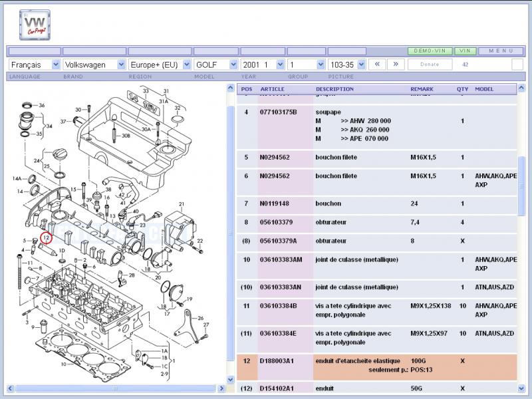
Task: Open the Brand dropdown showing Volkswagen
Action: pyautogui.click(x=94, y=65)
